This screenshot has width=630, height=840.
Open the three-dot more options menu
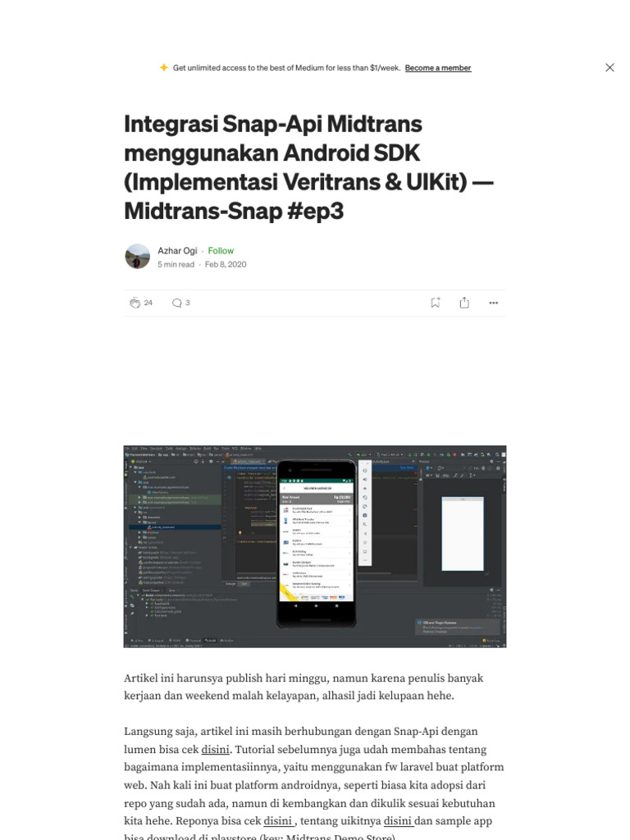[493, 303]
